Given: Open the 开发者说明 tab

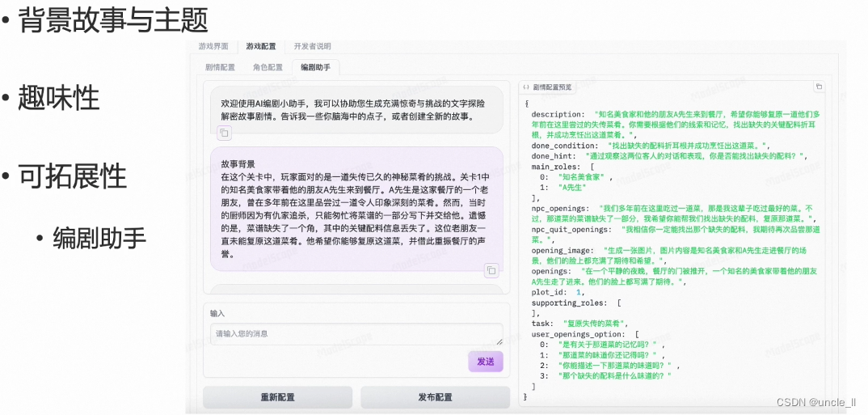Looking at the screenshot, I should coord(312,47).
